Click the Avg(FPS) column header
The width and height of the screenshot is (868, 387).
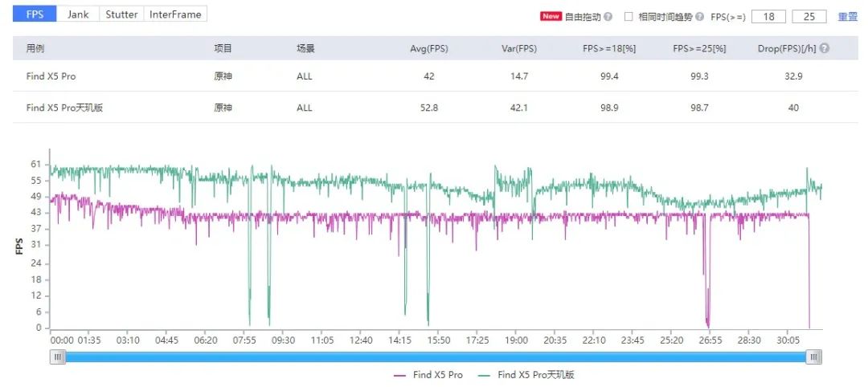(428, 49)
